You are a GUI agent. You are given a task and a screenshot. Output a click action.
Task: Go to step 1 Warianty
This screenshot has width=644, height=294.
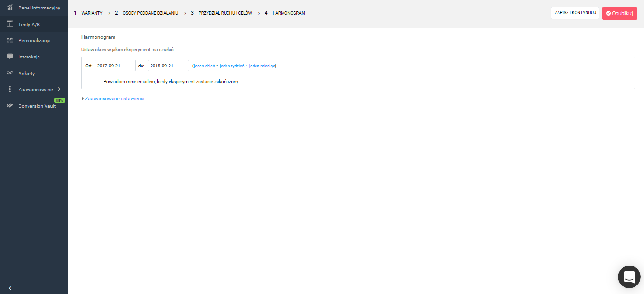click(x=91, y=13)
